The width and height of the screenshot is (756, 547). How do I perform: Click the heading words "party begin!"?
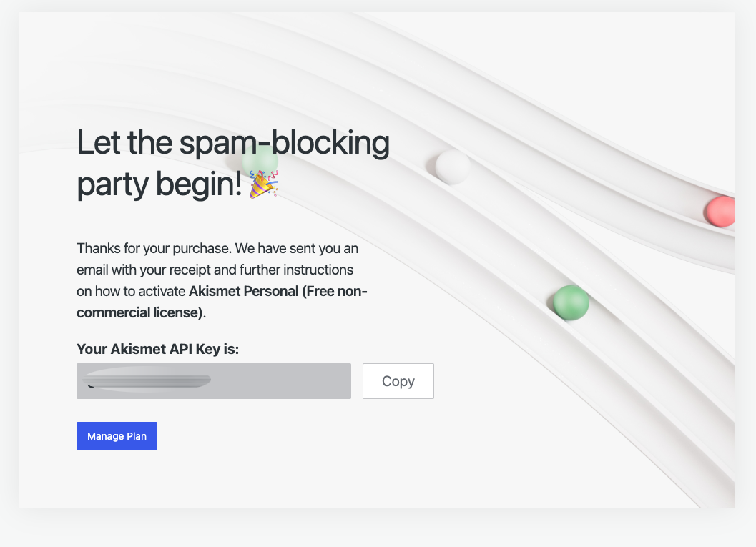(x=159, y=184)
